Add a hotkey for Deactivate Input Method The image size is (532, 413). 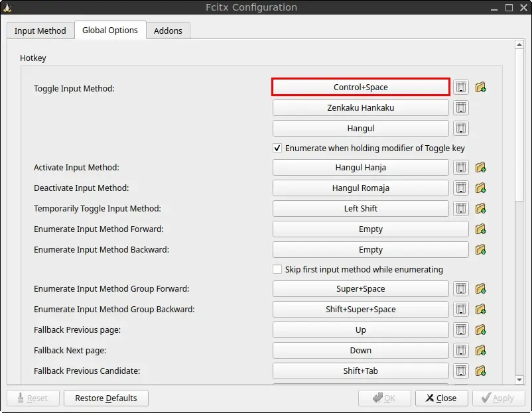480,188
